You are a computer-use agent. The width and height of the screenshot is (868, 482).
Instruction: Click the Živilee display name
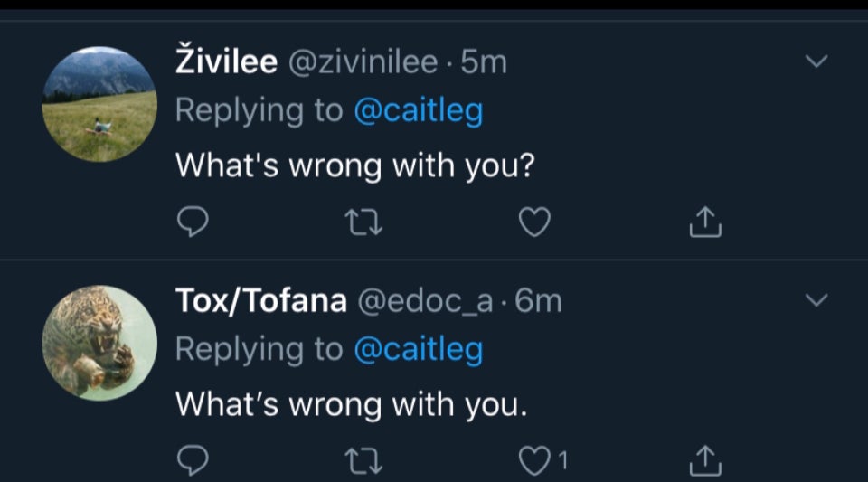point(225,62)
